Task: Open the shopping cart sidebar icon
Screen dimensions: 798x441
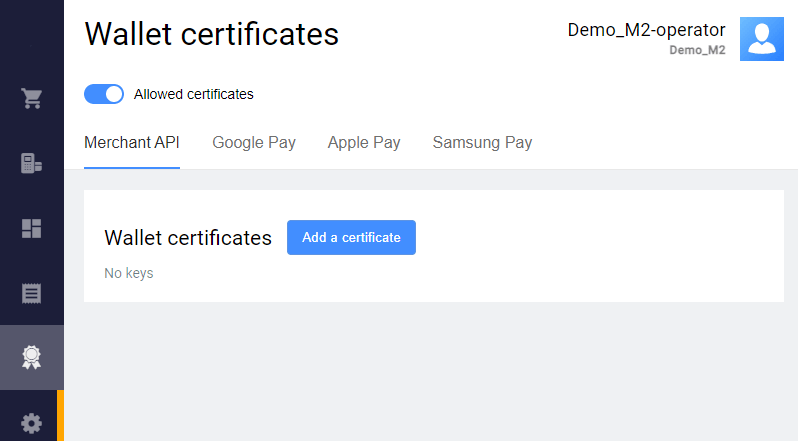Action: point(31,98)
